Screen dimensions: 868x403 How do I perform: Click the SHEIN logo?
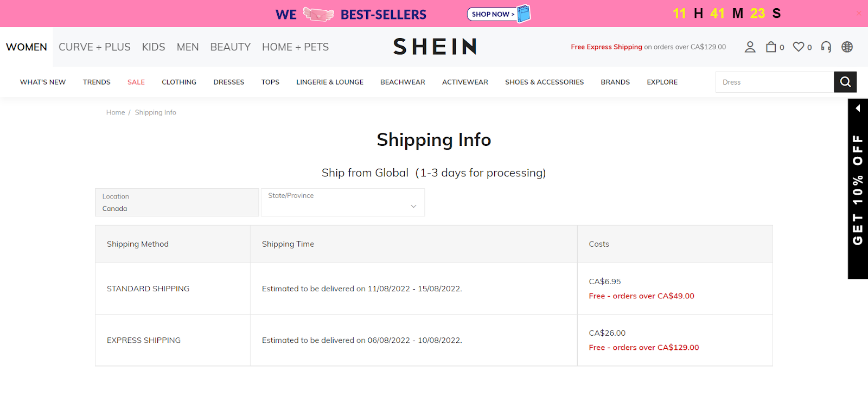pos(435,47)
